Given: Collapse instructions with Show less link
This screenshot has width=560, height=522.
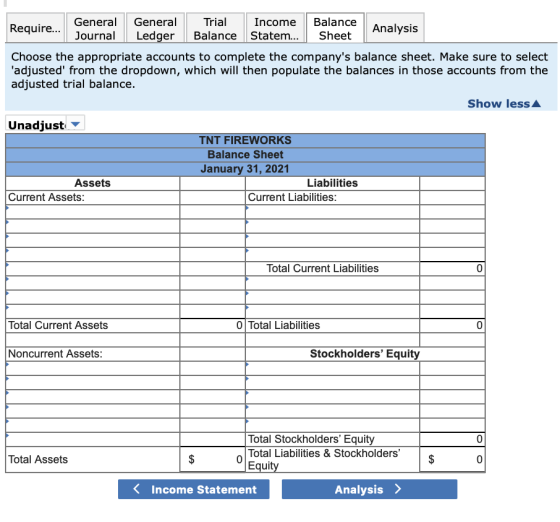Looking at the screenshot, I should [x=504, y=104].
